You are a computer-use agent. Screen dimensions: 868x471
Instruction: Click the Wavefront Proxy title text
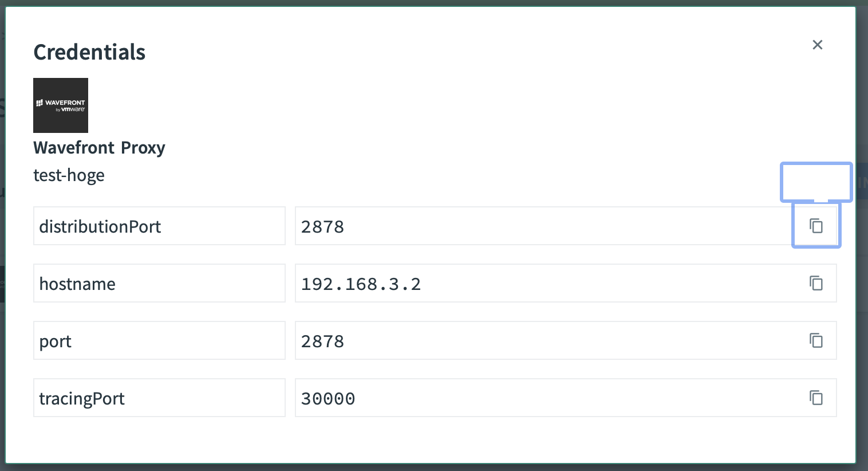tap(99, 148)
